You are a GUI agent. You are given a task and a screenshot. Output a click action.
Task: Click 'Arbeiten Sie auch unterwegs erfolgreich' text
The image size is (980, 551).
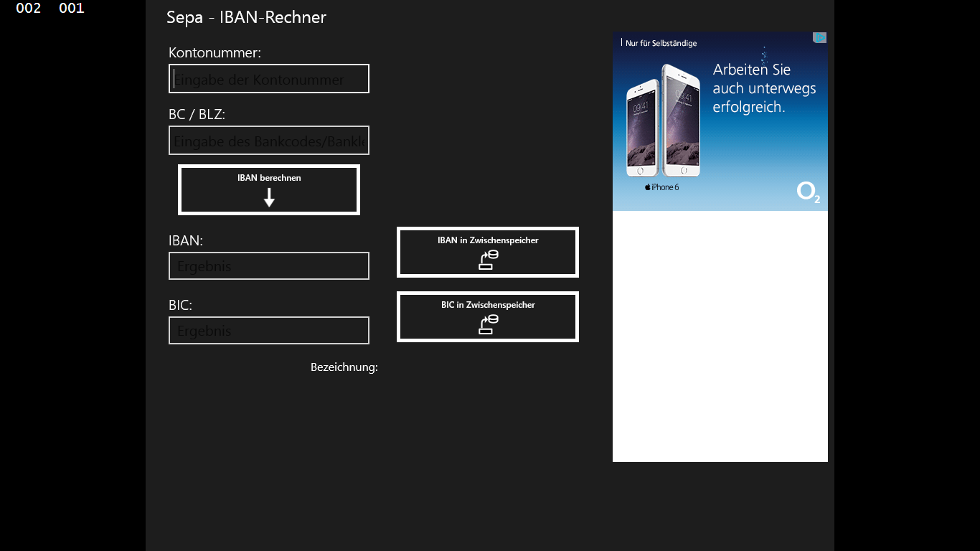pyautogui.click(x=764, y=88)
